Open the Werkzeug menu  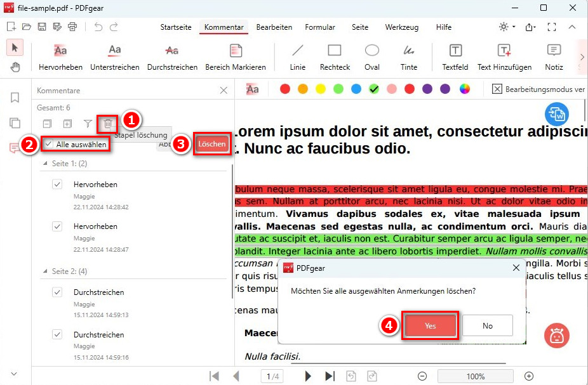point(401,27)
